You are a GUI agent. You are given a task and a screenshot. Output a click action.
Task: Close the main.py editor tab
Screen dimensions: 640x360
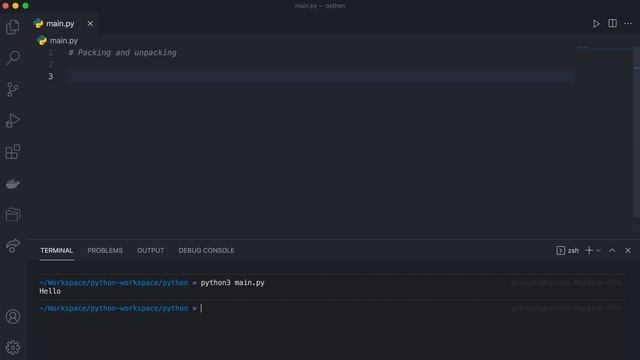coord(90,24)
